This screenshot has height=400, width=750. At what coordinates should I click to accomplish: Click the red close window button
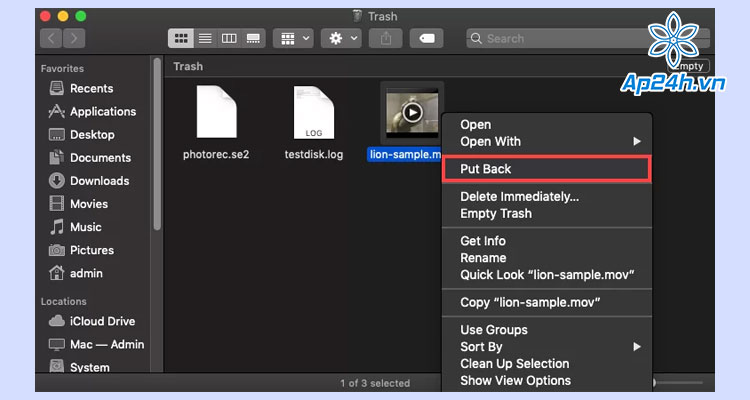[45, 16]
